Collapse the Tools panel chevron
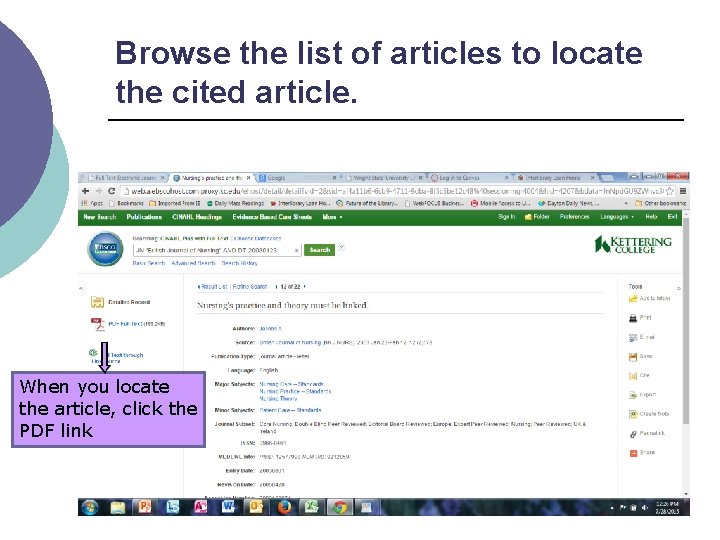The height and width of the screenshot is (540, 720). click(x=678, y=288)
